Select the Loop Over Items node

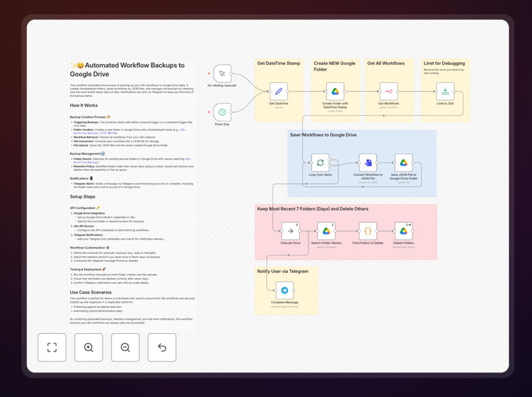[x=320, y=163]
